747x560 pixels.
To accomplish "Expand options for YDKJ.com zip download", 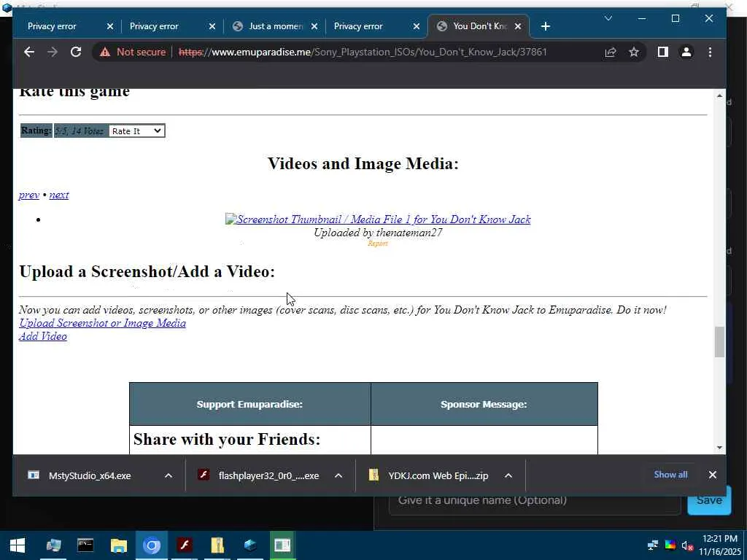I will [508, 475].
